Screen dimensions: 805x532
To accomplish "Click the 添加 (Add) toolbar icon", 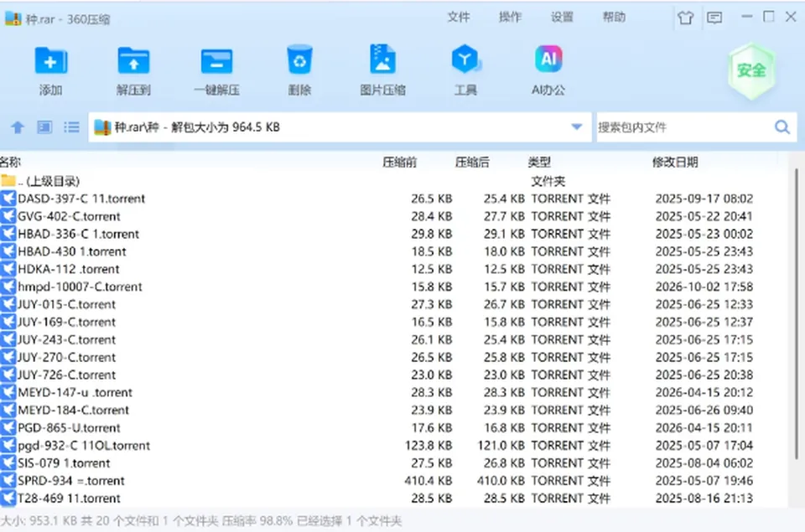I will click(51, 60).
